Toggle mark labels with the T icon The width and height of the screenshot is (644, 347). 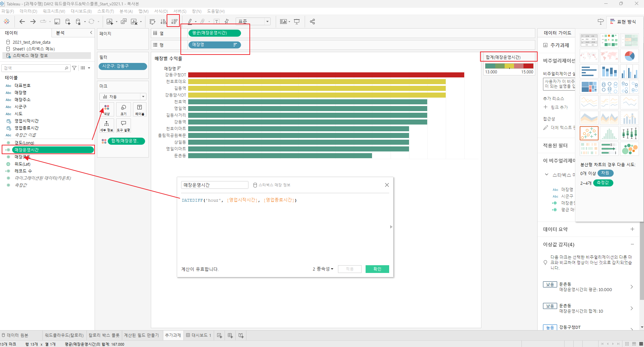click(x=216, y=22)
